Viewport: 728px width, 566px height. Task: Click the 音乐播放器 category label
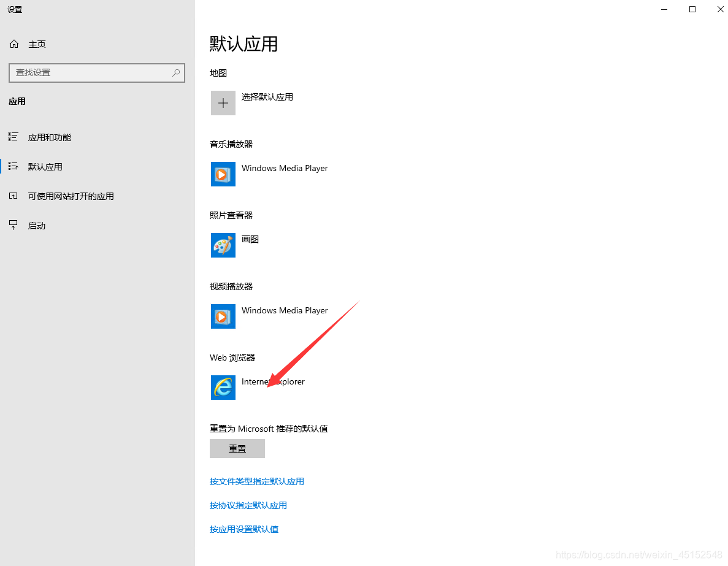click(x=231, y=144)
